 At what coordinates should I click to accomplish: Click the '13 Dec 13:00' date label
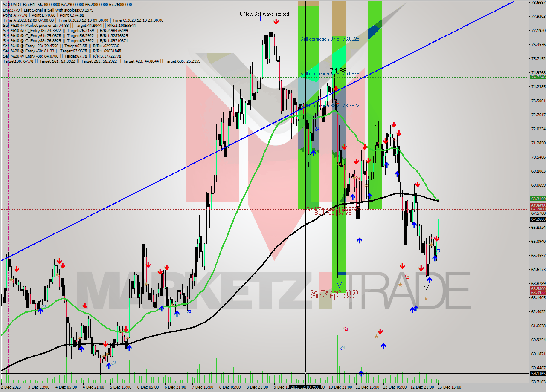click(x=449, y=387)
